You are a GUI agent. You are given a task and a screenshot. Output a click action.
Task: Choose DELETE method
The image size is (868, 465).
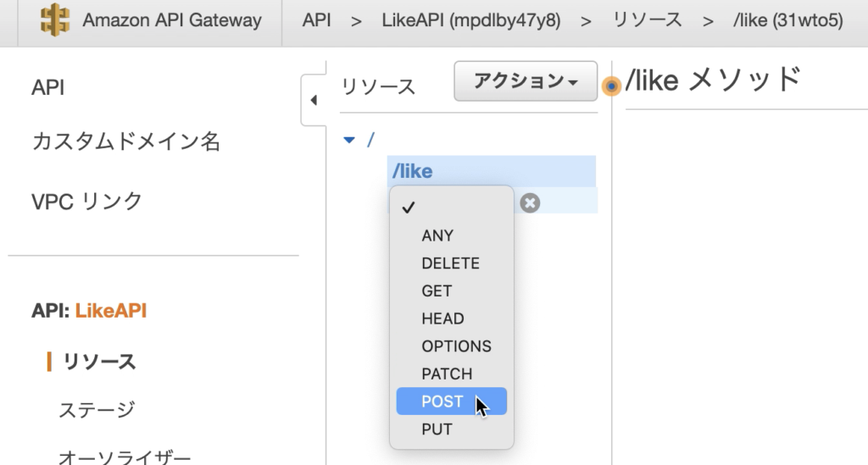(x=452, y=263)
